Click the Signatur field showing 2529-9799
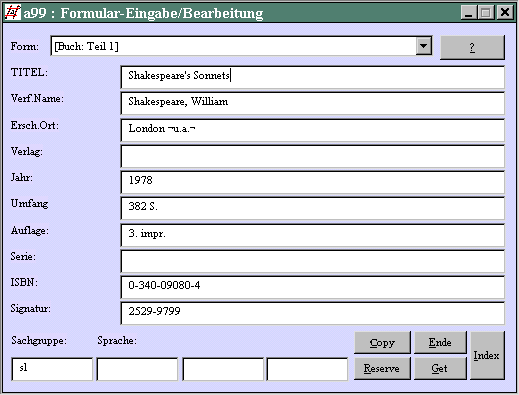Image resolution: width=519 pixels, height=395 pixels. tap(313, 313)
